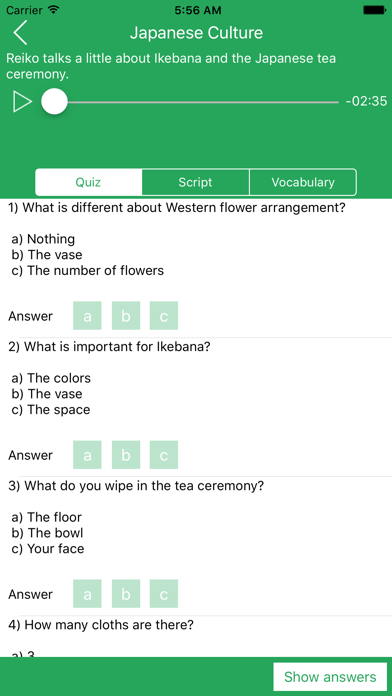Select answer a for tea ceremony question

click(87, 593)
